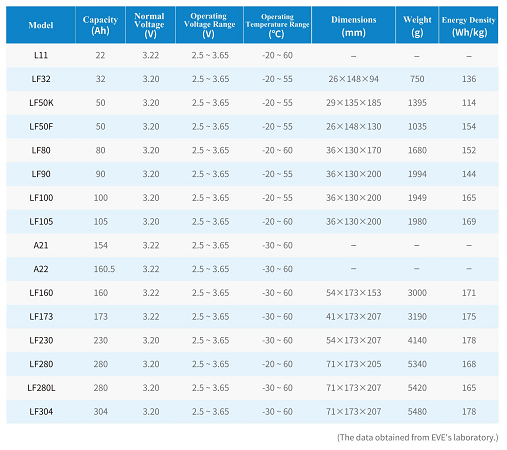This screenshot has width=507, height=450.
Task: Select the Normal Voltage (V) header
Action: (150, 25)
